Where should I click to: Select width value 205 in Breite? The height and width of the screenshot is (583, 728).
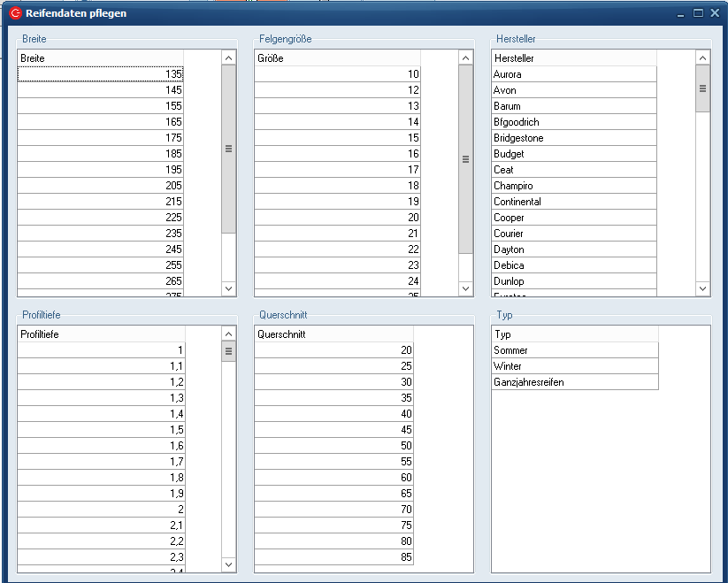[100, 186]
